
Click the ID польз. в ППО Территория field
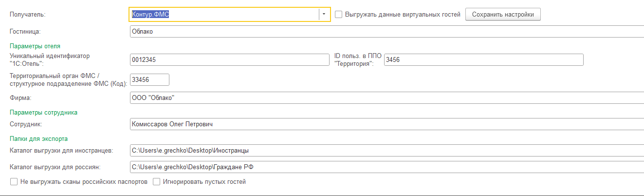[x=483, y=59]
